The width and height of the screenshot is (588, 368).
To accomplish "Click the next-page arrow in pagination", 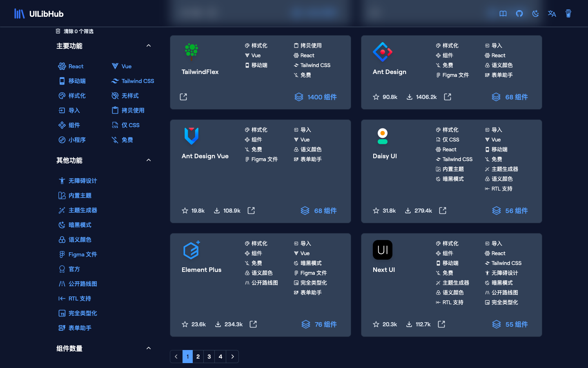I will click(232, 357).
